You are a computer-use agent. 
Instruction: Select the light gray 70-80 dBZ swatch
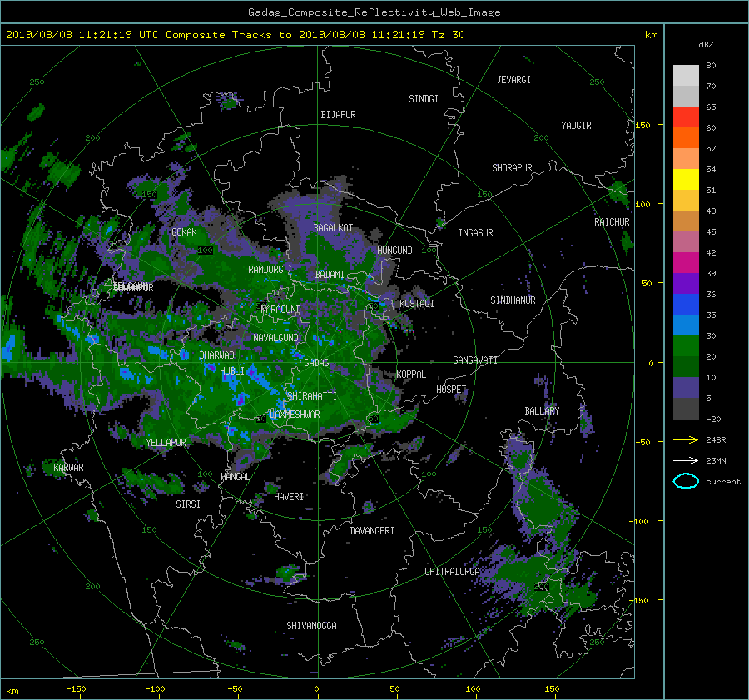(686, 76)
